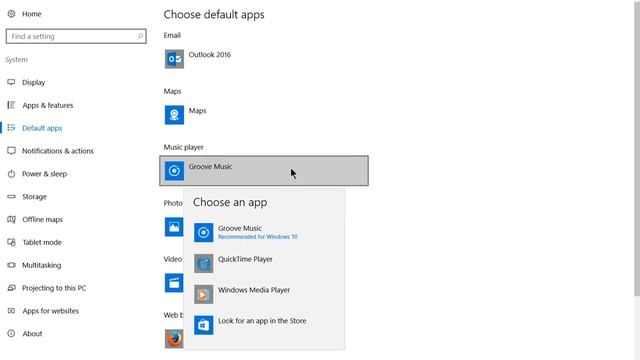Viewport: 640px width, 360px height.
Task: Click the Projecting to this PC icon
Action: pos(11,288)
